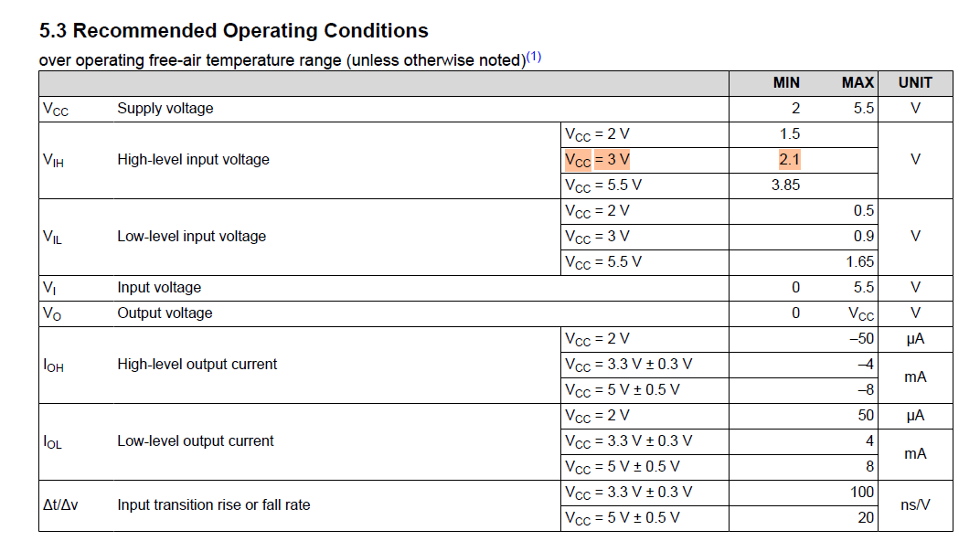
Task: Open the footnote (1) superscript link
Action: [x=534, y=57]
